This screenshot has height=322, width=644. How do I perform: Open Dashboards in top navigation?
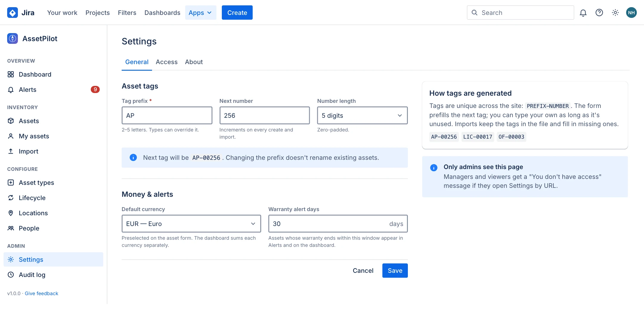162,13
